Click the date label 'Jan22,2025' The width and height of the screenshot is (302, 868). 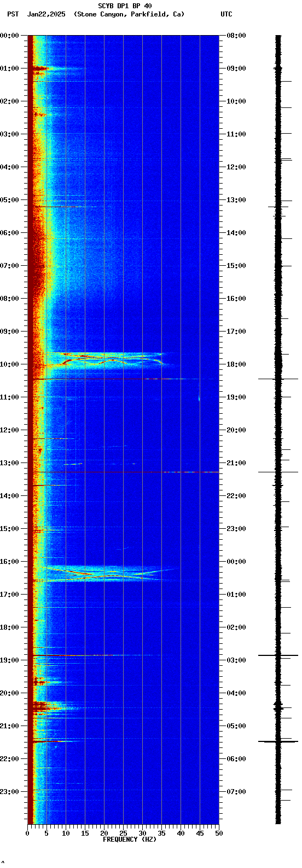coord(46,14)
